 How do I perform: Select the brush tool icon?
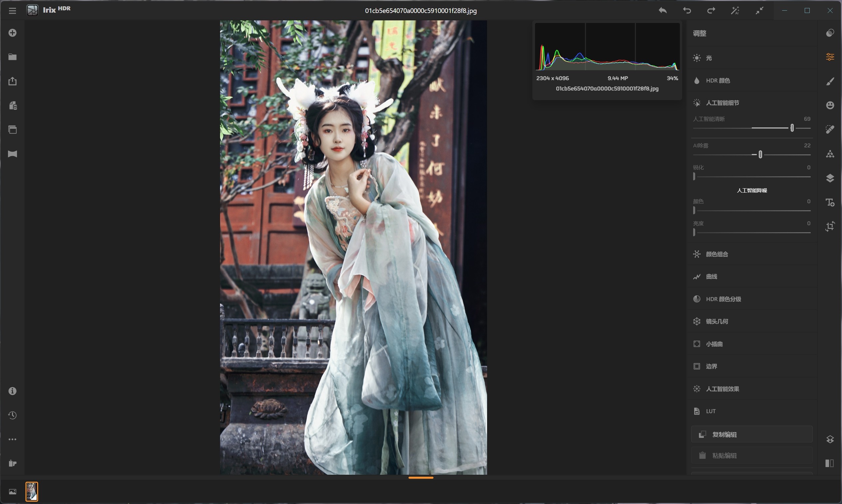830,81
